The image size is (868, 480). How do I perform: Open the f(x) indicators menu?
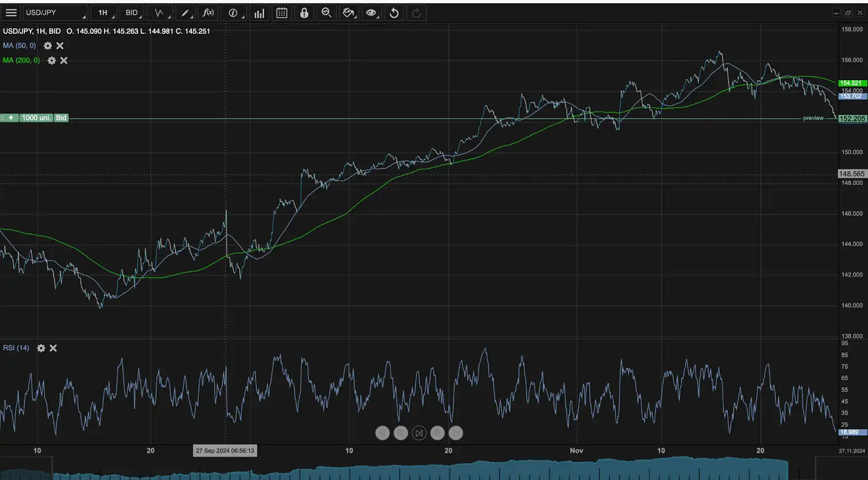coord(208,13)
